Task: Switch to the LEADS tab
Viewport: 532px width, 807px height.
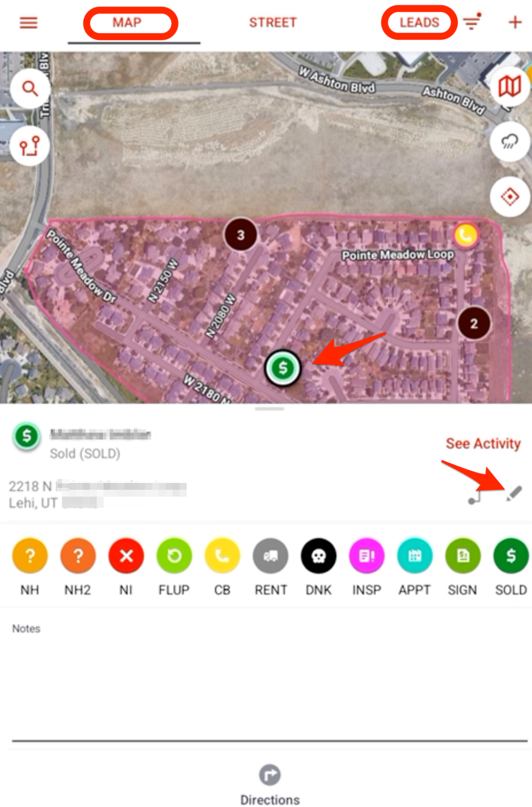Action: (x=419, y=23)
